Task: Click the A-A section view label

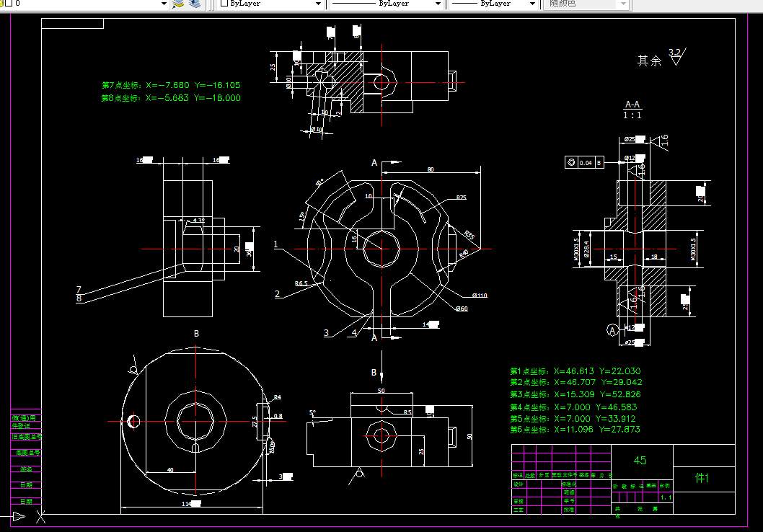Action: coord(632,104)
